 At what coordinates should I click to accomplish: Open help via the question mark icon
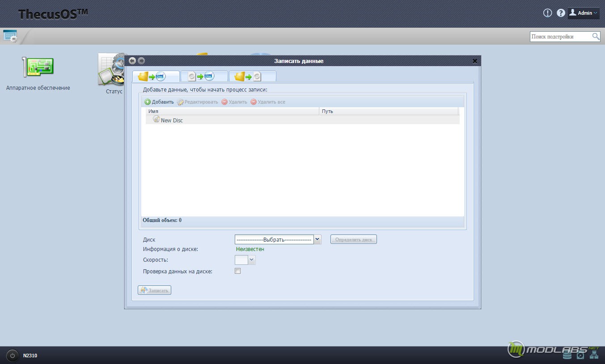point(561,13)
